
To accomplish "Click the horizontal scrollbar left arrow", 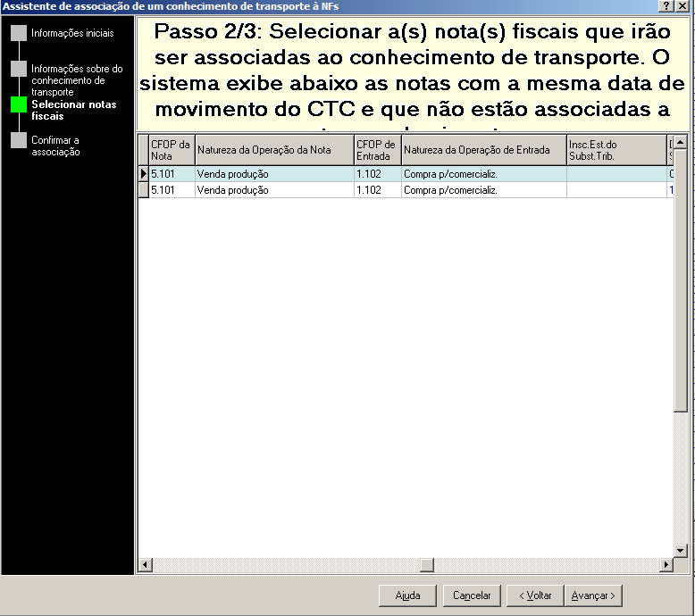I will (x=146, y=565).
